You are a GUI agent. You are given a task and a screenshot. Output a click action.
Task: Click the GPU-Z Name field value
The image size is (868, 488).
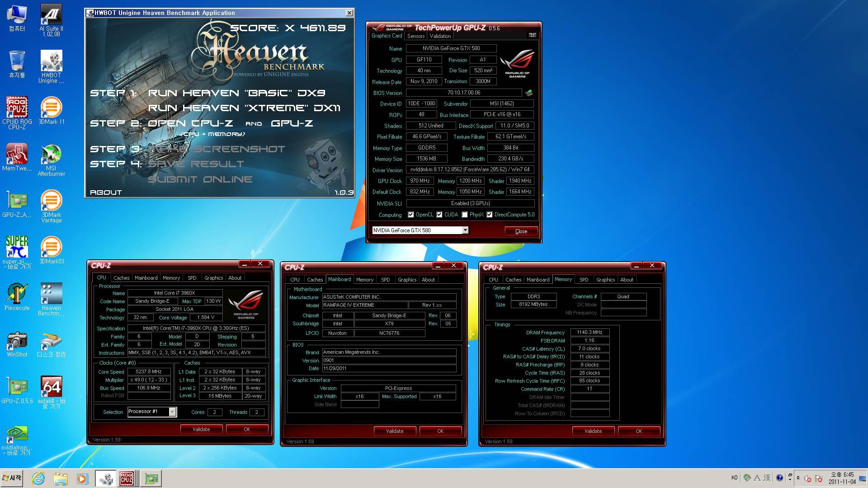(x=451, y=48)
